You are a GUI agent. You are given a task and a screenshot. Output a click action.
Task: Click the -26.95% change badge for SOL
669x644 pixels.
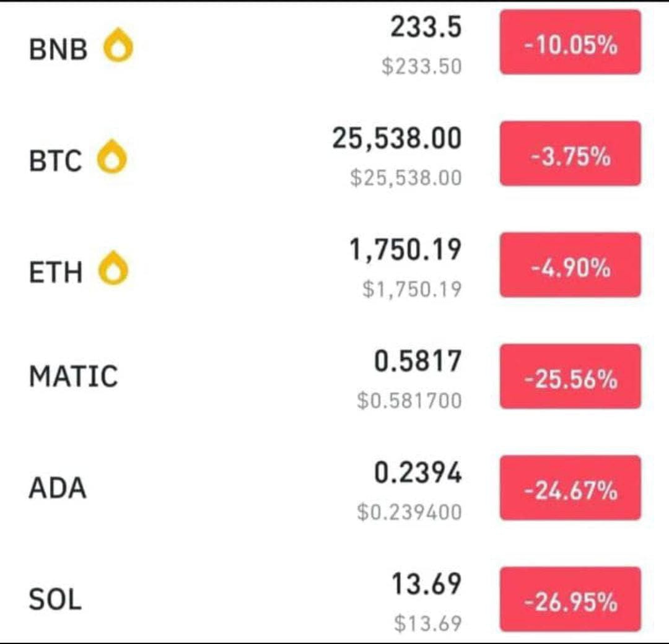coord(571,599)
